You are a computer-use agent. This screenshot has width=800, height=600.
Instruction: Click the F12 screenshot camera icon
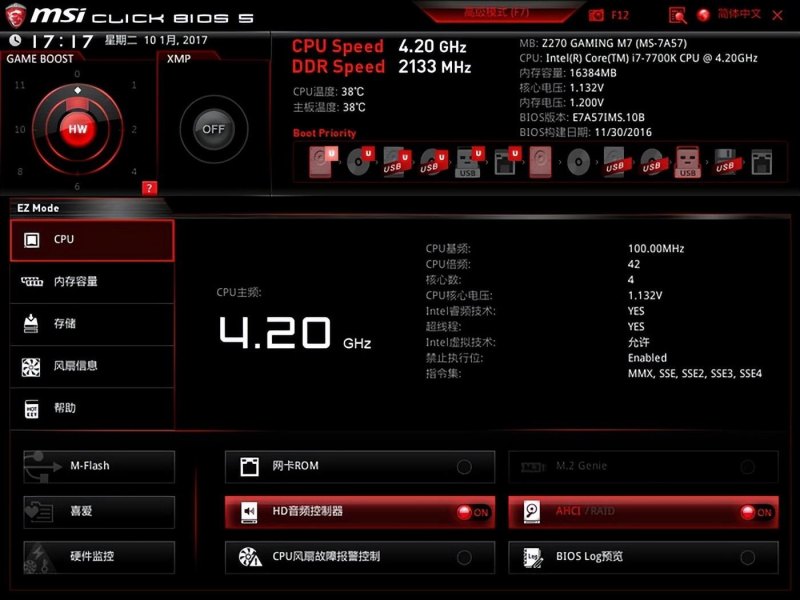pos(596,15)
